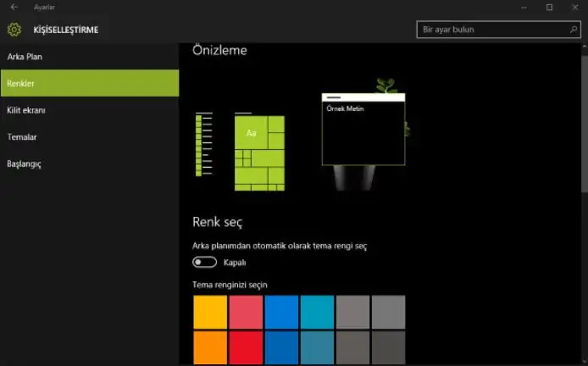Choose the red swatch in second row

(246, 347)
